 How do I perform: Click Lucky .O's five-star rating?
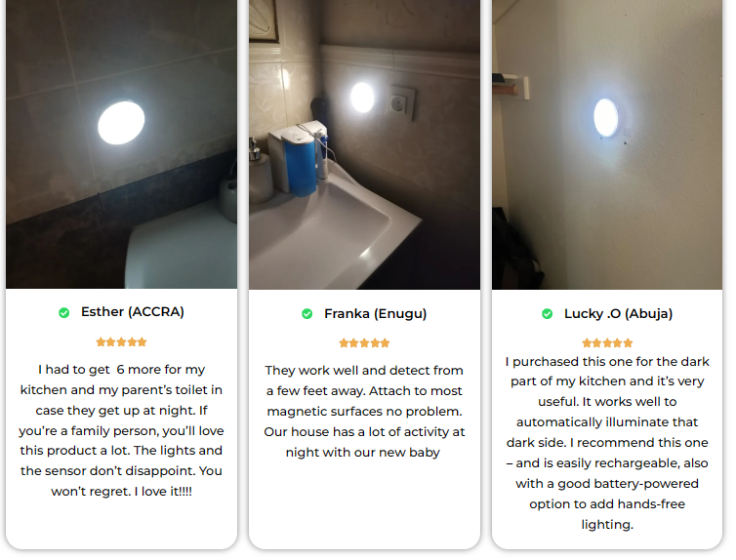pos(607,342)
